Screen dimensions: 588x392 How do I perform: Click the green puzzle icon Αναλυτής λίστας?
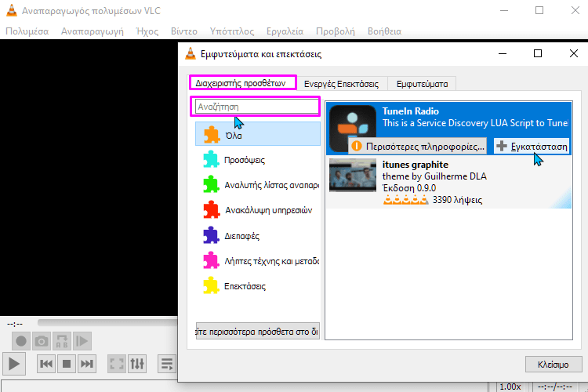point(211,184)
